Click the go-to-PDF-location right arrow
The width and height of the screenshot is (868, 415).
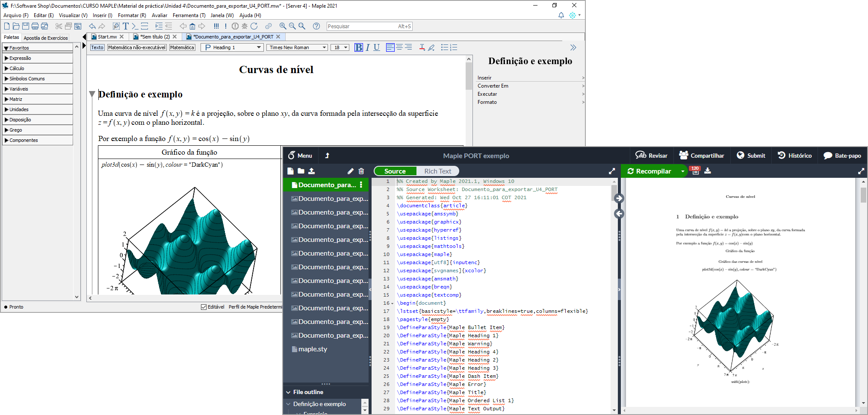tap(619, 198)
